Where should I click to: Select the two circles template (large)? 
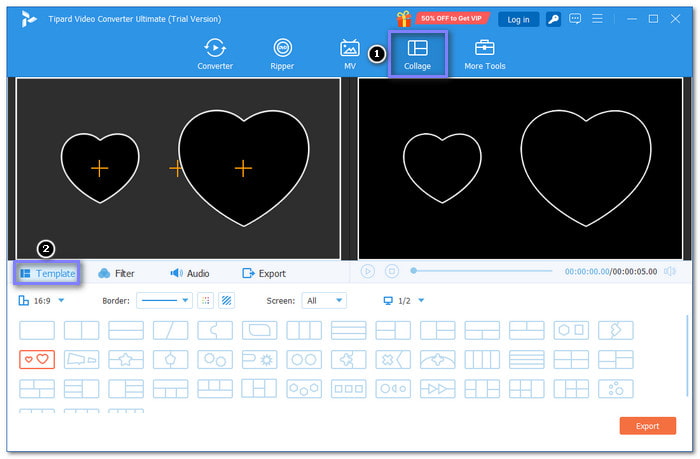[304, 359]
